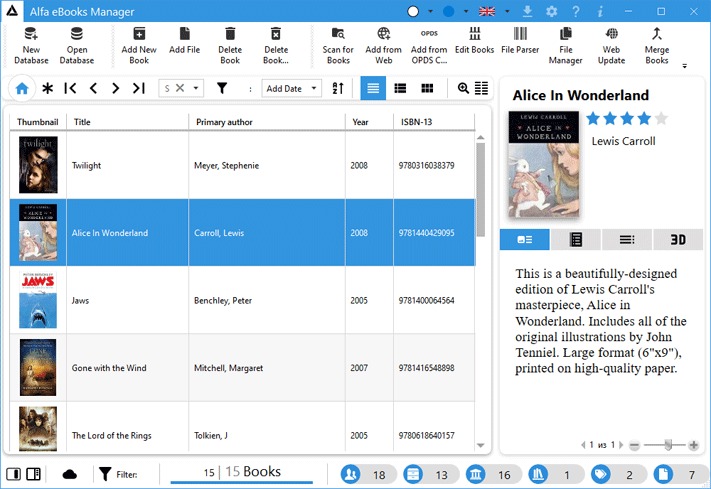Click the asterisk all-books button
The image size is (711, 489).
[x=47, y=88]
